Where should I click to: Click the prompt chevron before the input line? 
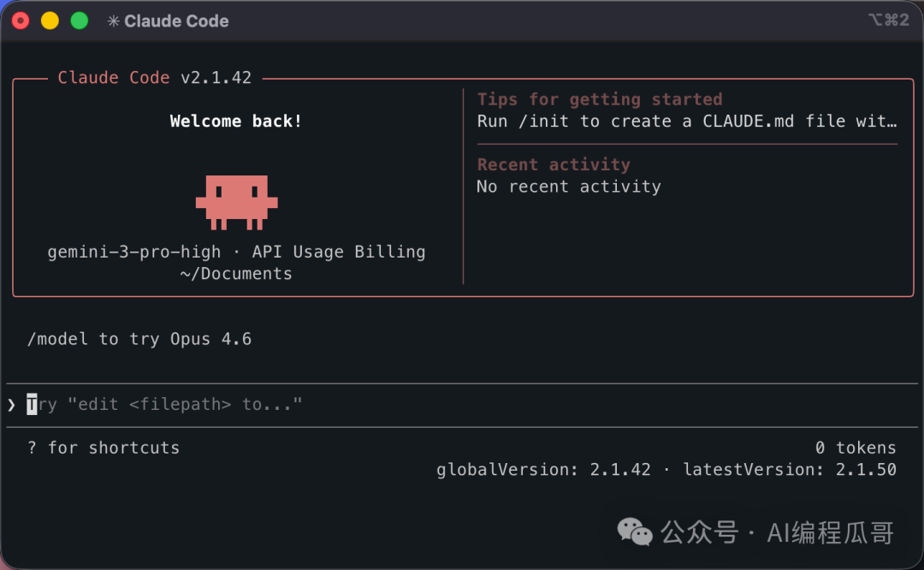click(x=11, y=405)
